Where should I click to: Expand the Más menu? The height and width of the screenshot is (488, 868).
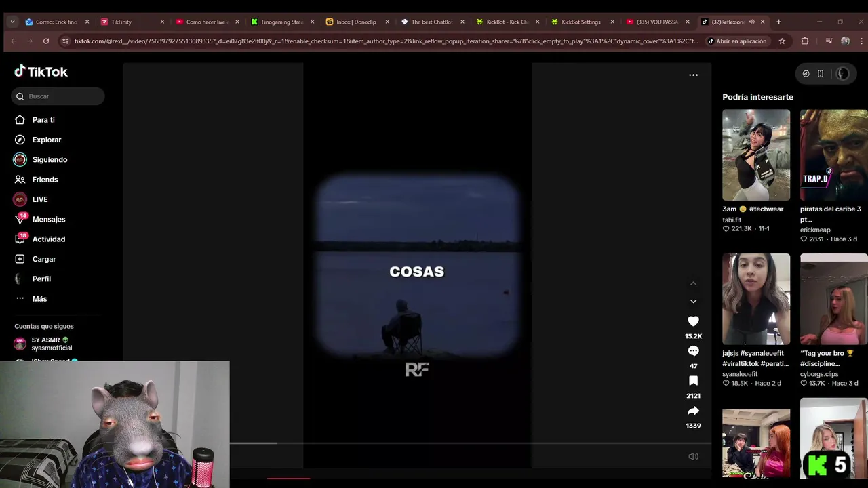coord(39,299)
